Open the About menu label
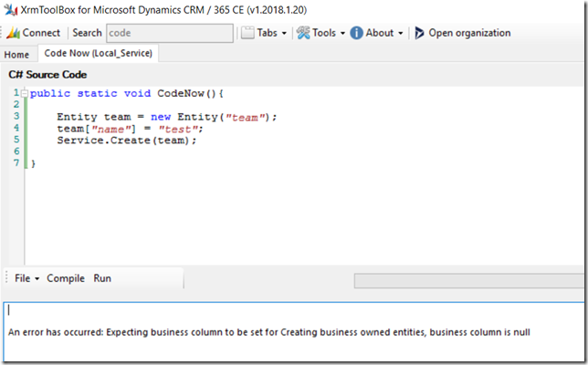Screen dimensions: 588x365 (x=380, y=33)
